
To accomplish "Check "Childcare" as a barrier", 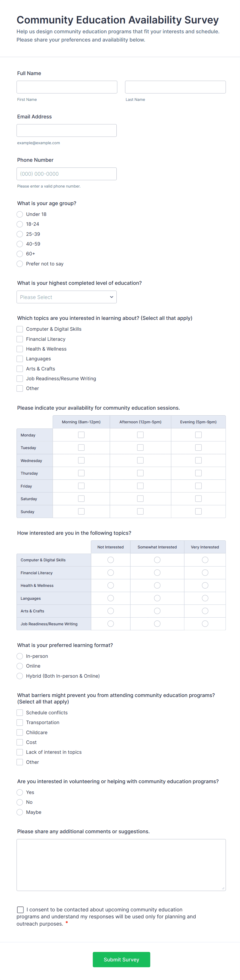I will (x=20, y=732).
